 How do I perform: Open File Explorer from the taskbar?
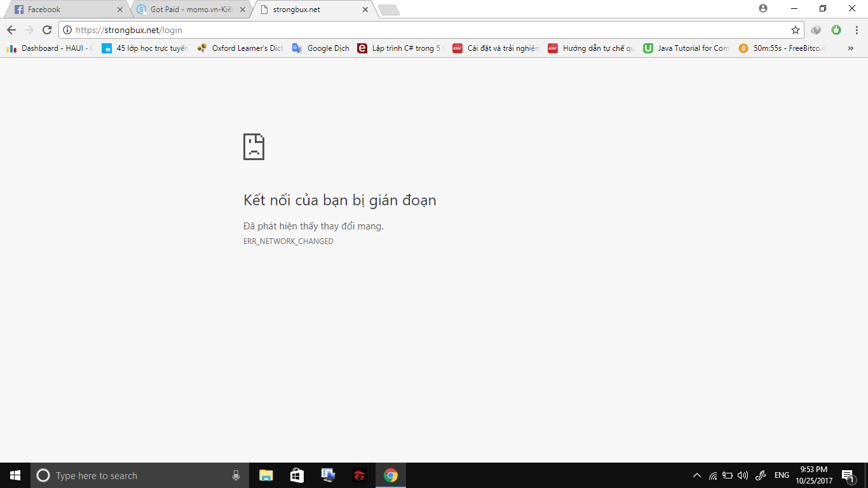tap(266, 475)
